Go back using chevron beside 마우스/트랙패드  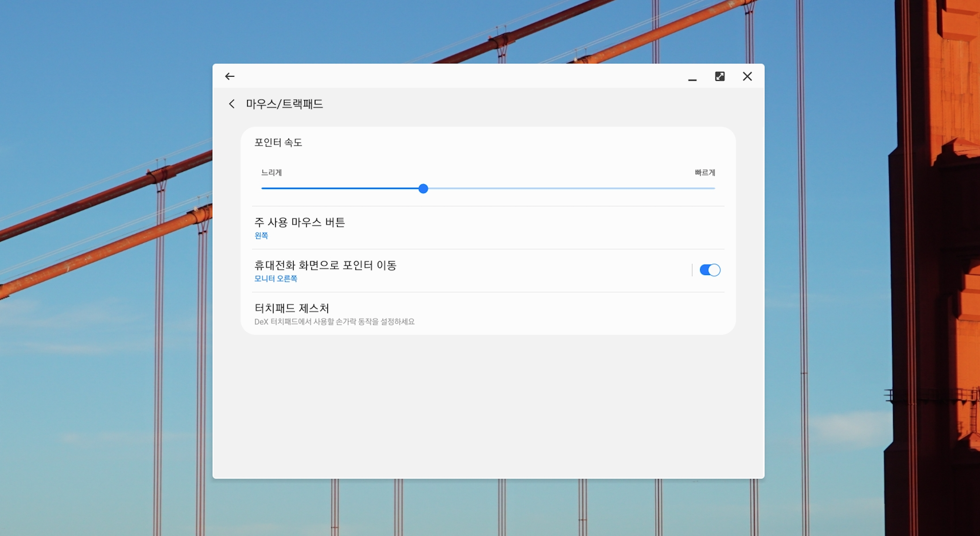tap(232, 104)
